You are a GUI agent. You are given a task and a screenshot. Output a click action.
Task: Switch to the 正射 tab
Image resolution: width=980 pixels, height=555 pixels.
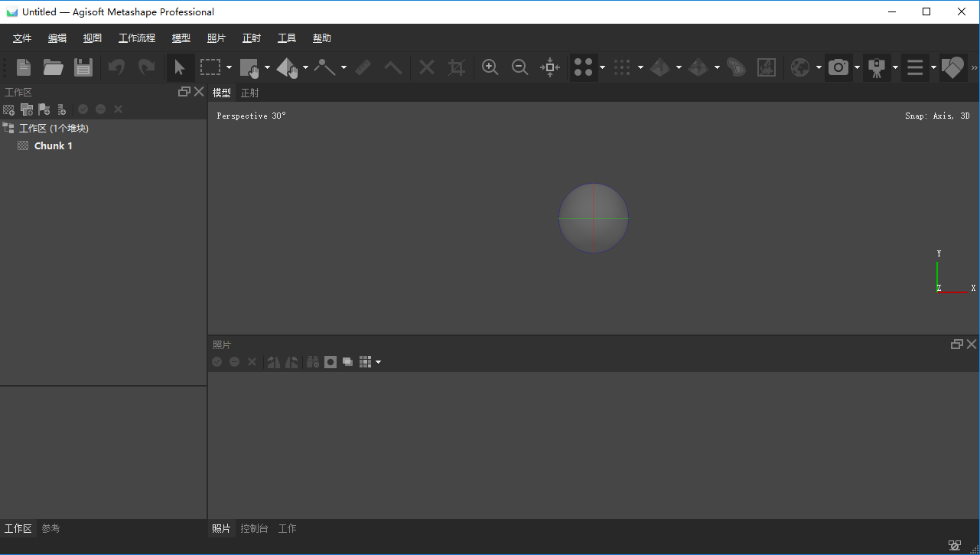(249, 93)
